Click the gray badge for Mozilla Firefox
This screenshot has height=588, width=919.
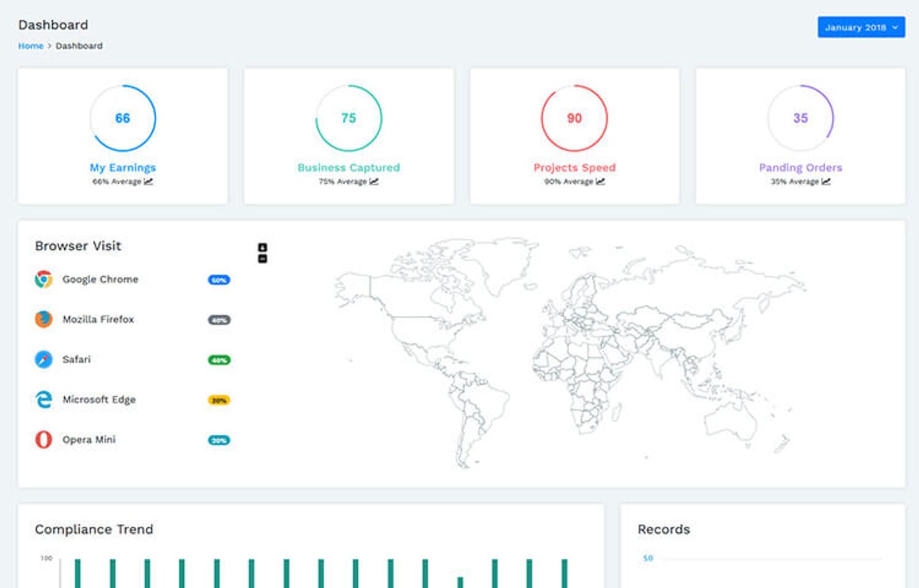pyautogui.click(x=219, y=320)
